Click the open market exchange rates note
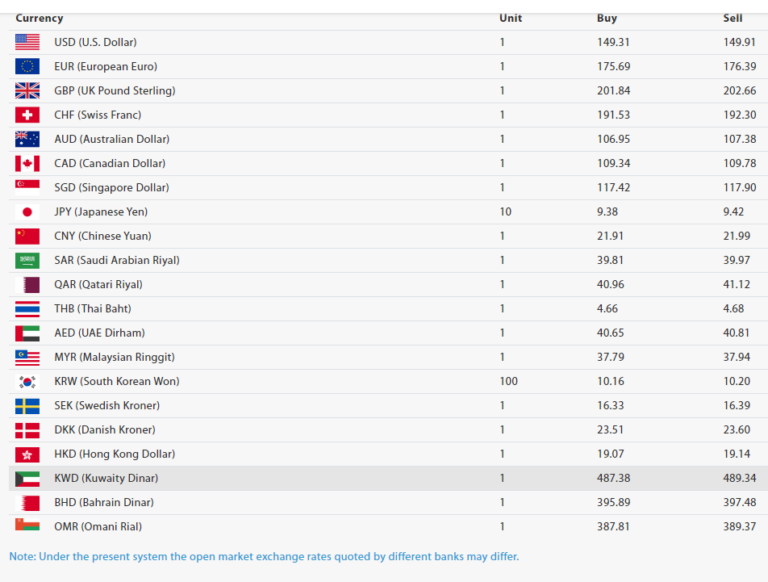Viewport: 768px width, 582px height. tap(264, 556)
